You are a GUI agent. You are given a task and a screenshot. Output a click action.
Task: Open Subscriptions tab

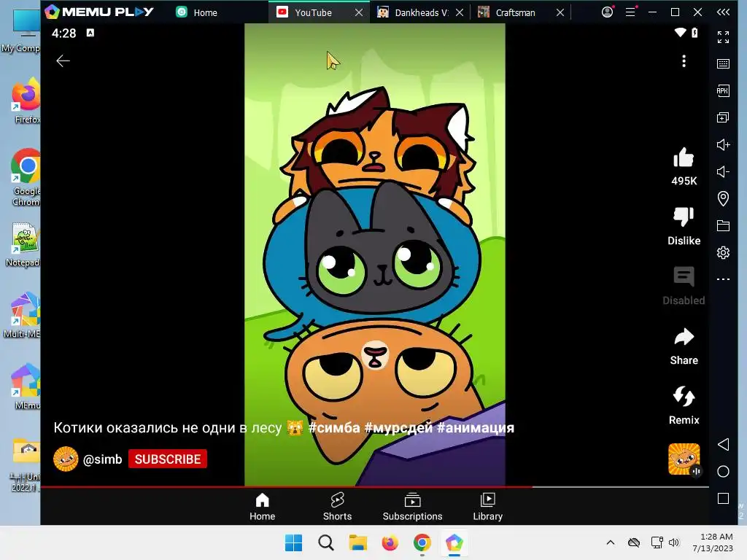click(x=413, y=507)
